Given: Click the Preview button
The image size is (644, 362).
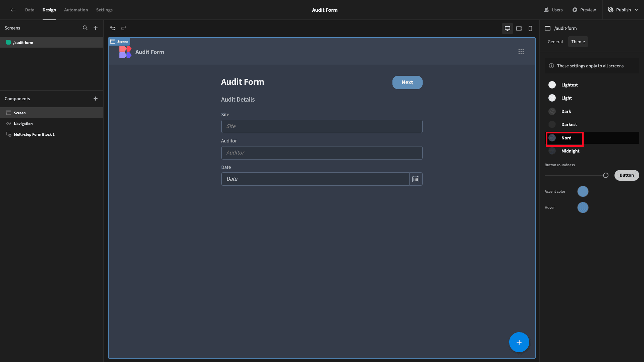Looking at the screenshot, I should point(584,10).
